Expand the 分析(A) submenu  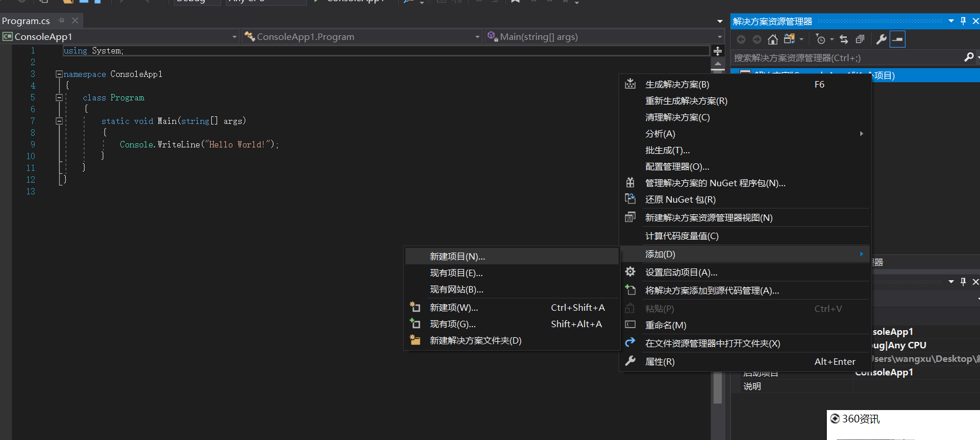pyautogui.click(x=745, y=134)
